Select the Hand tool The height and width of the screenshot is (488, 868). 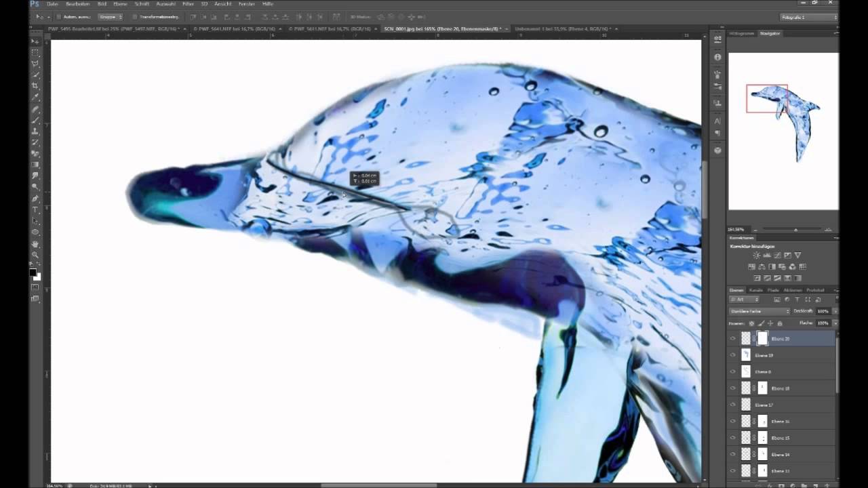click(35, 244)
